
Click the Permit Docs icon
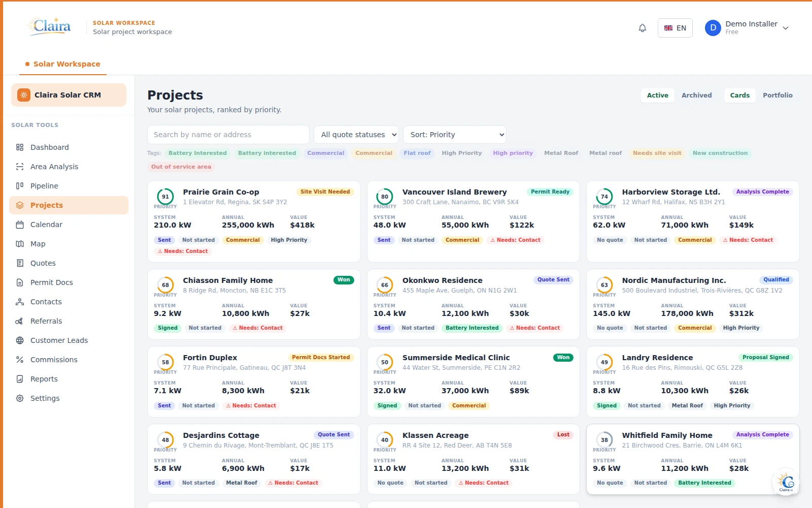click(20, 282)
